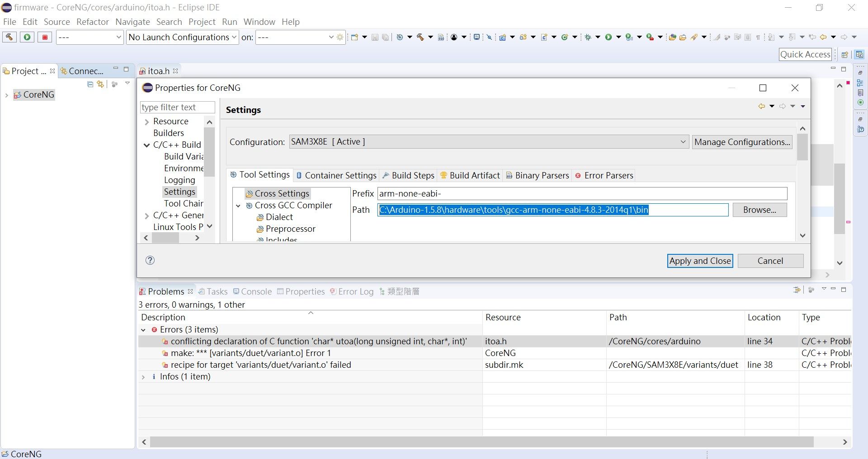Click the green Run play icon

tap(609, 37)
